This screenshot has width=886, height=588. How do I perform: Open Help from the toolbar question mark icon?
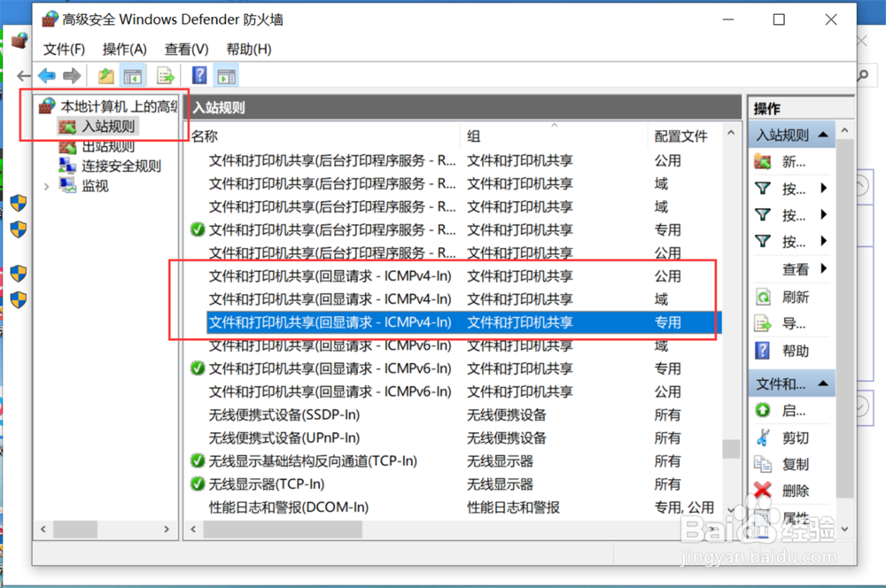[198, 75]
